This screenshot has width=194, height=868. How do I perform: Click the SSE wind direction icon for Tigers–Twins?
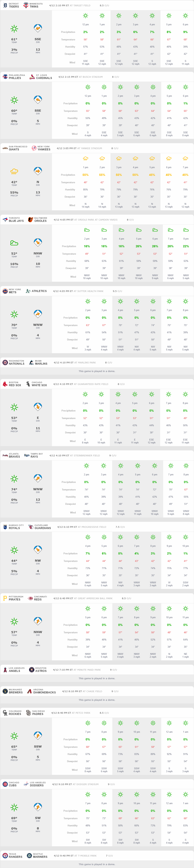38,28
